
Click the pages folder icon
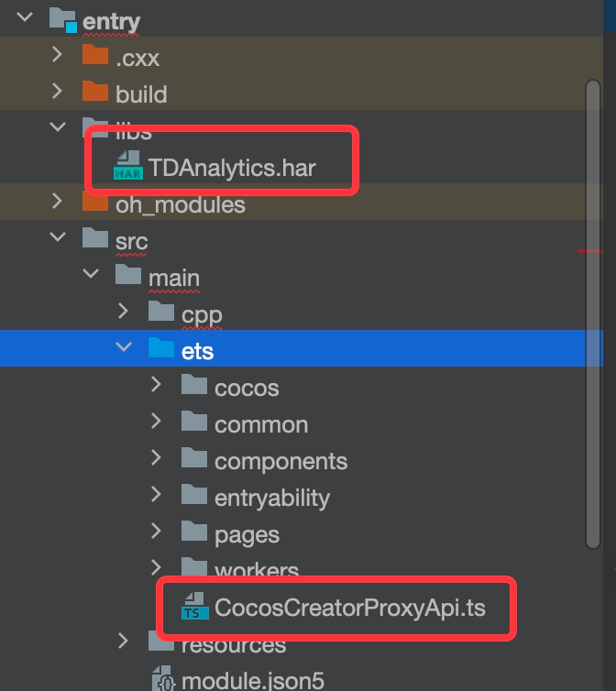tap(194, 531)
